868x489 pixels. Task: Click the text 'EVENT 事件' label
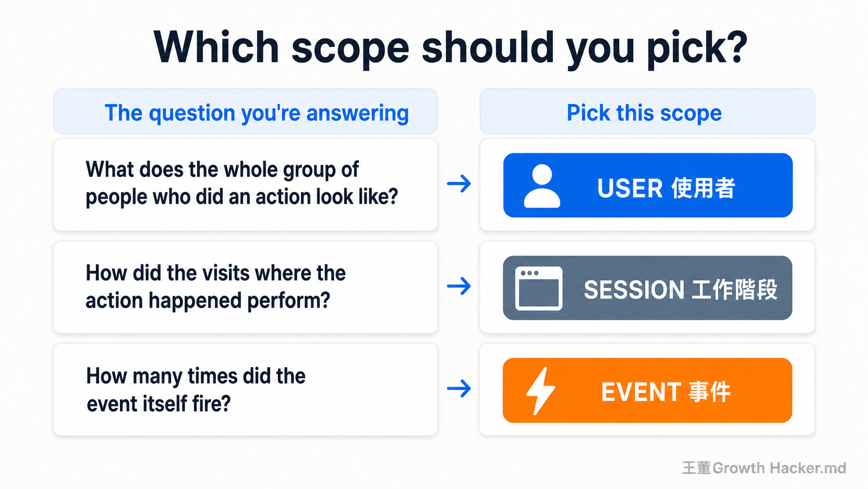click(x=666, y=392)
